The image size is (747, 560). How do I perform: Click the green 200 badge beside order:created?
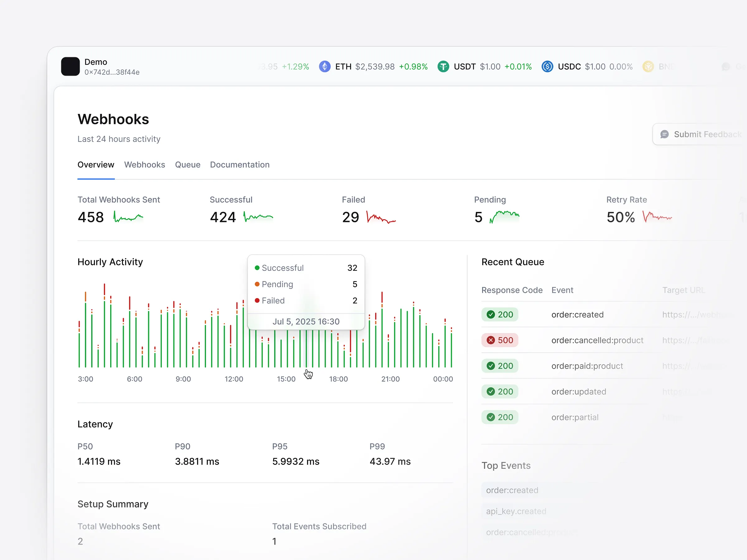click(x=500, y=314)
